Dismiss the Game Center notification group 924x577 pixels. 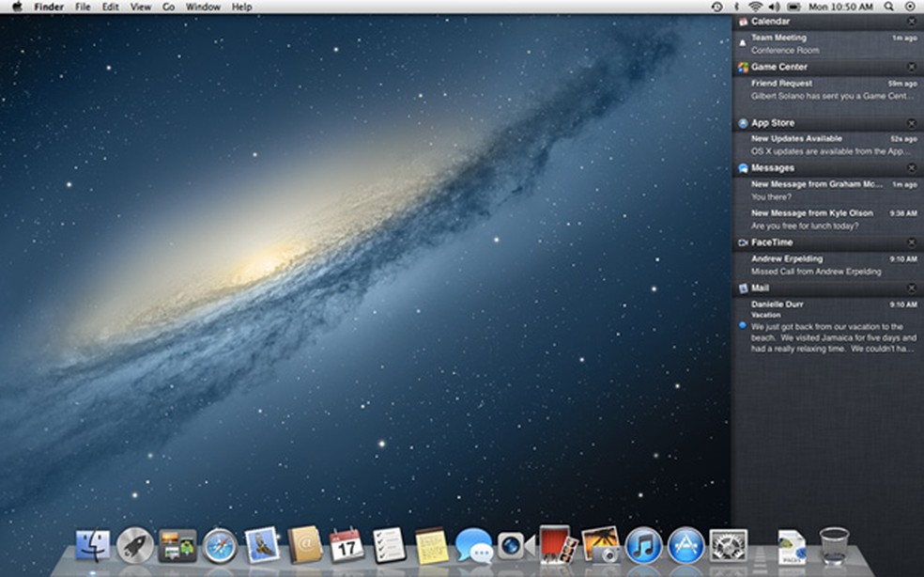(x=912, y=68)
